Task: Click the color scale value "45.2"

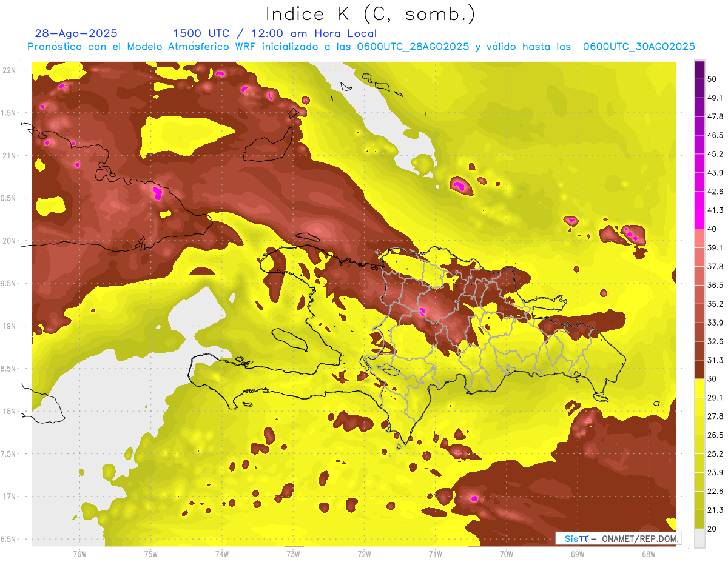Action: coord(715,154)
